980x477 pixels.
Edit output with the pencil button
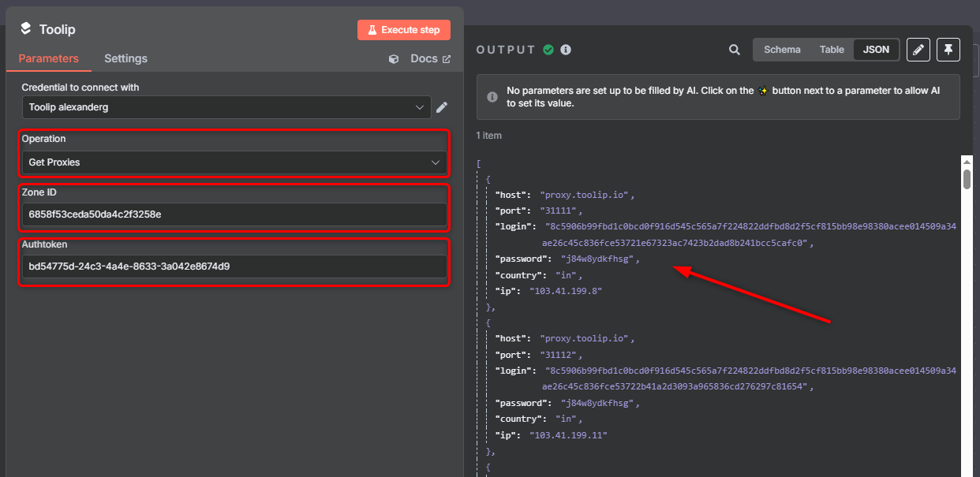(x=918, y=50)
